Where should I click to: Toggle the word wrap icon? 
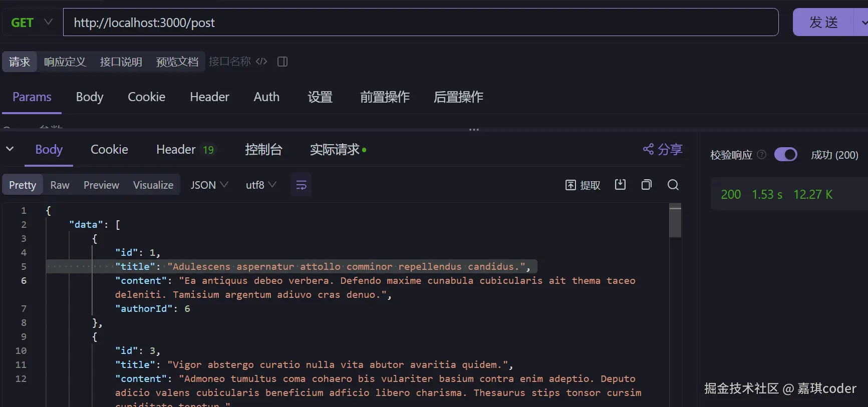tap(301, 185)
